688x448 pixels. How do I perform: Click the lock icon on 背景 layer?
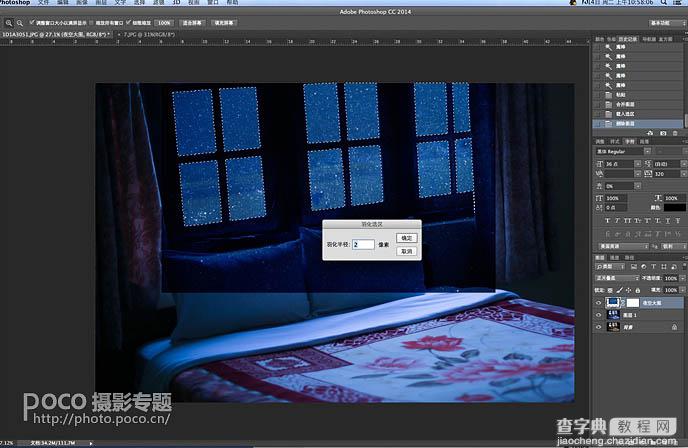674,327
